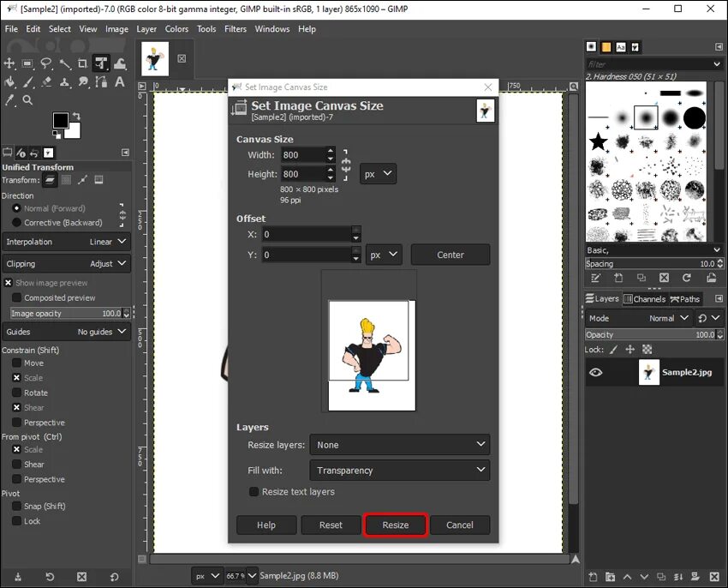Toggle visibility eye of Sample2.jpg layer
The width and height of the screenshot is (728, 588).
[x=596, y=372]
